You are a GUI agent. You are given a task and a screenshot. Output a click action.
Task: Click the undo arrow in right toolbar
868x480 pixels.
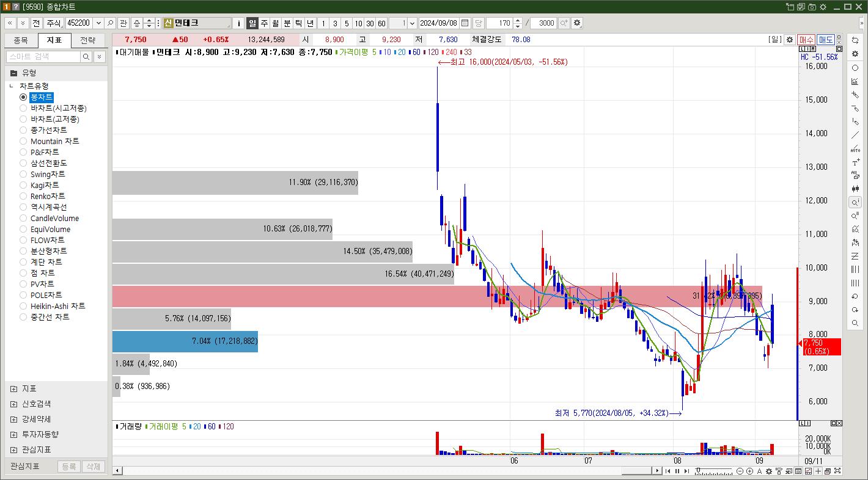point(855,297)
